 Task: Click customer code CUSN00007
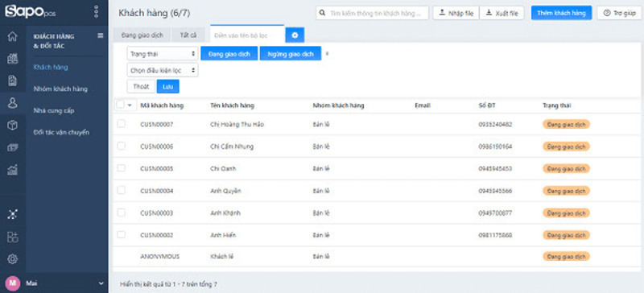point(156,124)
